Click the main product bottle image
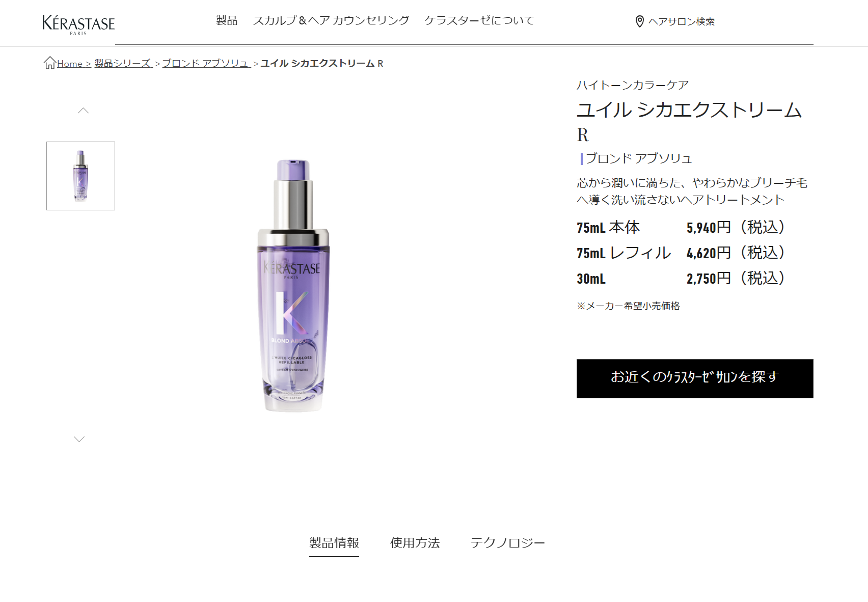Viewport: 868px width, 602px height. click(x=293, y=285)
